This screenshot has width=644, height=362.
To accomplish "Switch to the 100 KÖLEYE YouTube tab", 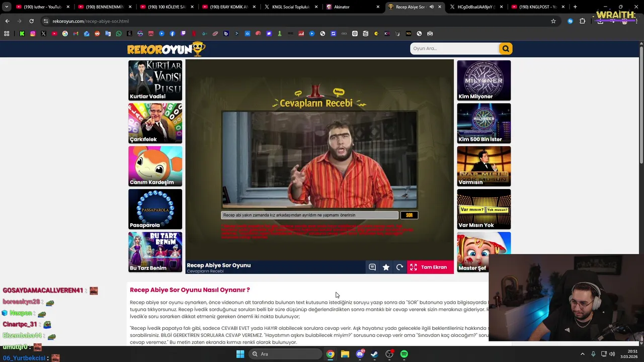I will [x=167, y=7].
